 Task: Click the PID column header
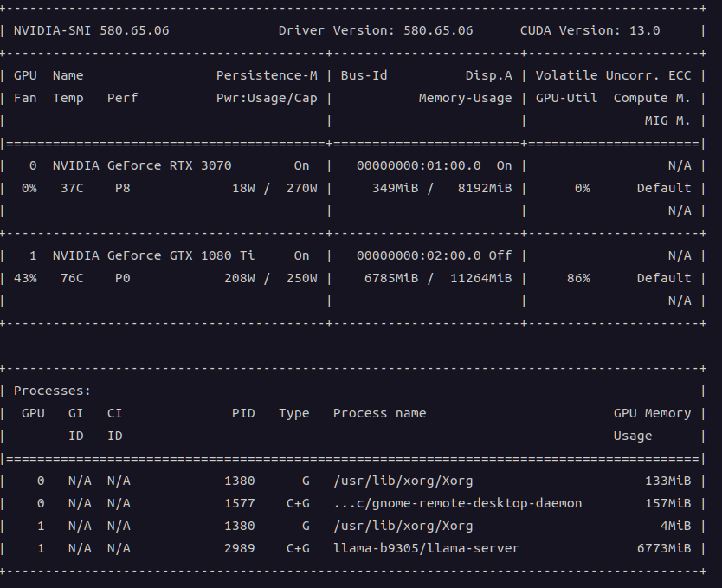(243, 413)
